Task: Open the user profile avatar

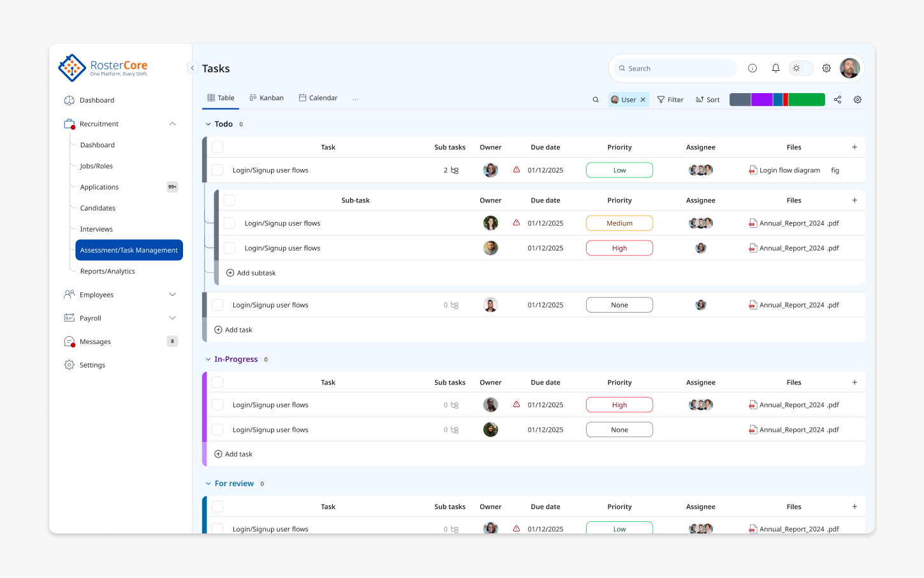Action: pyautogui.click(x=849, y=68)
